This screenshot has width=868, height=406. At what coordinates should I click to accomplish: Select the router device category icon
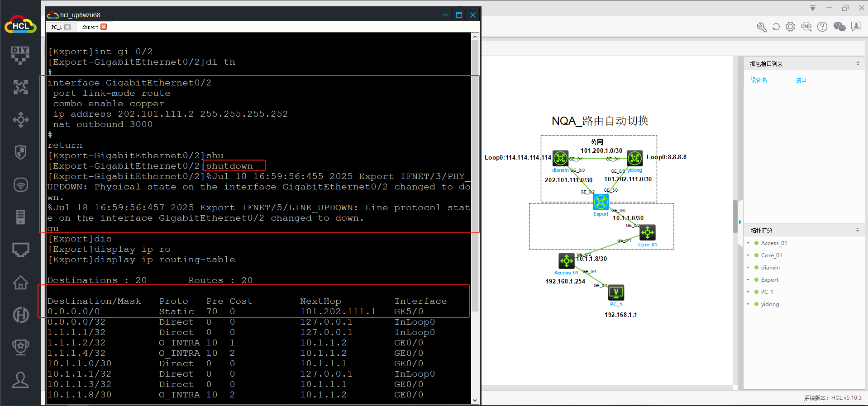(x=20, y=87)
